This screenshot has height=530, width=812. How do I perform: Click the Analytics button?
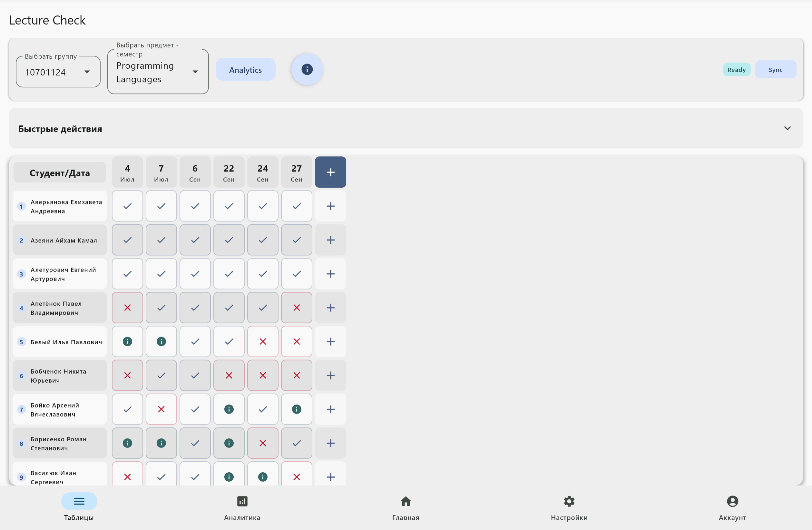tap(245, 70)
